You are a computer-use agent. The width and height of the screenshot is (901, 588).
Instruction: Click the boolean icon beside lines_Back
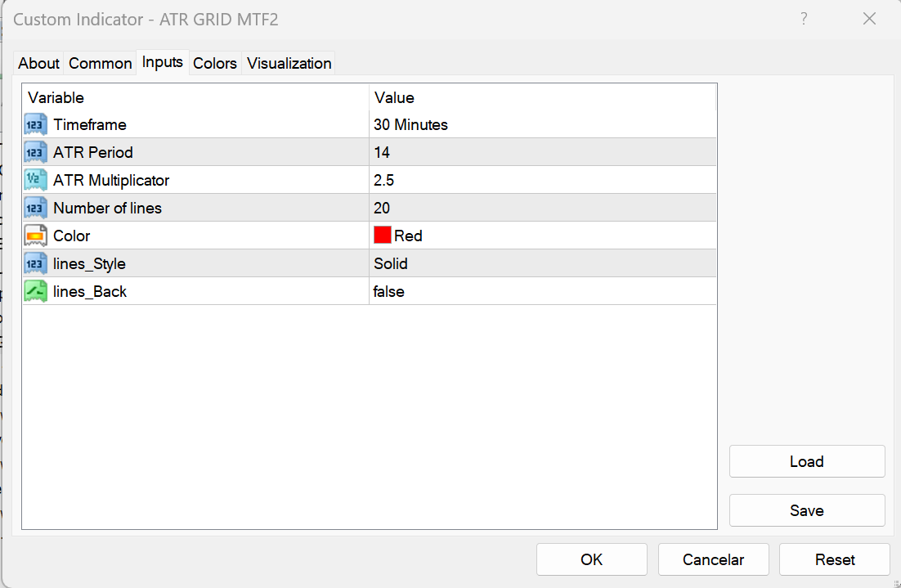36,292
